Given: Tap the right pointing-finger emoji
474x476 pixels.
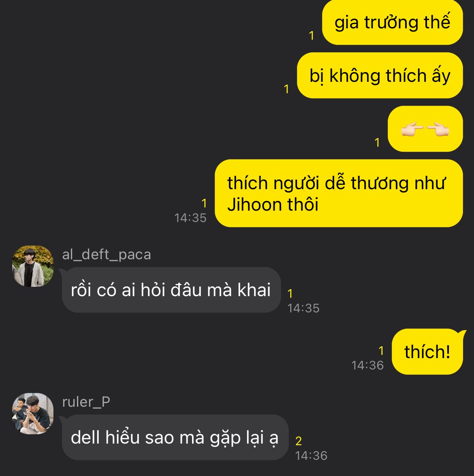Looking at the screenshot, I should pos(438,129).
